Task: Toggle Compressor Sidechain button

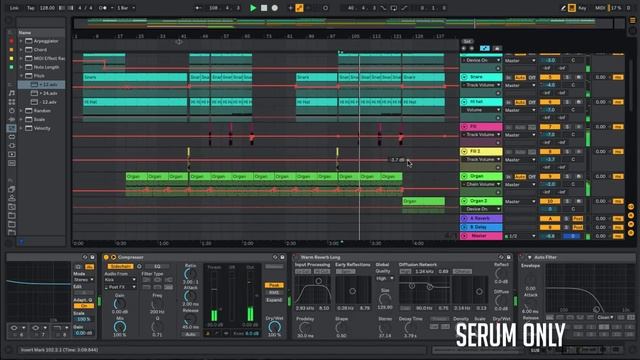Action: coord(120,267)
